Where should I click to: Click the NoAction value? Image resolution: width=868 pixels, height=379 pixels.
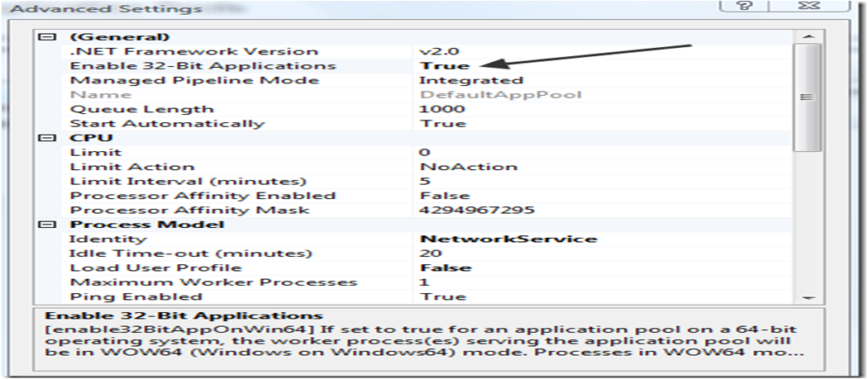click(x=469, y=167)
